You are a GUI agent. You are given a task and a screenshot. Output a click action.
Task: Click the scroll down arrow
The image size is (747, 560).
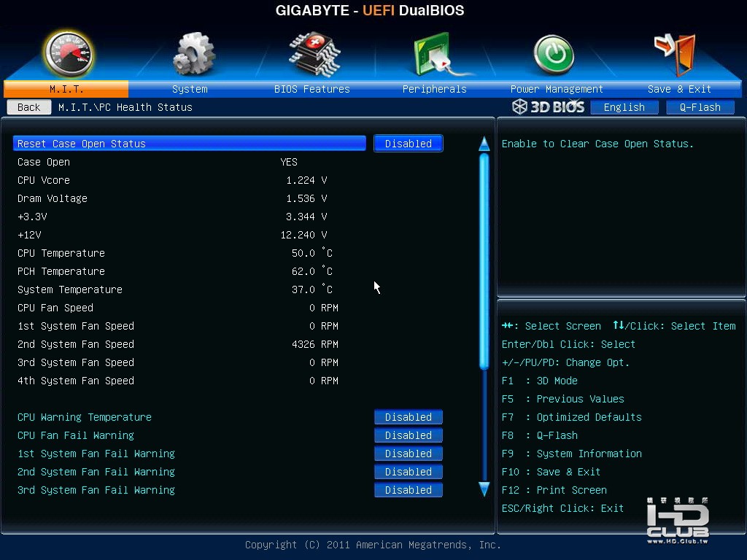pyautogui.click(x=484, y=489)
